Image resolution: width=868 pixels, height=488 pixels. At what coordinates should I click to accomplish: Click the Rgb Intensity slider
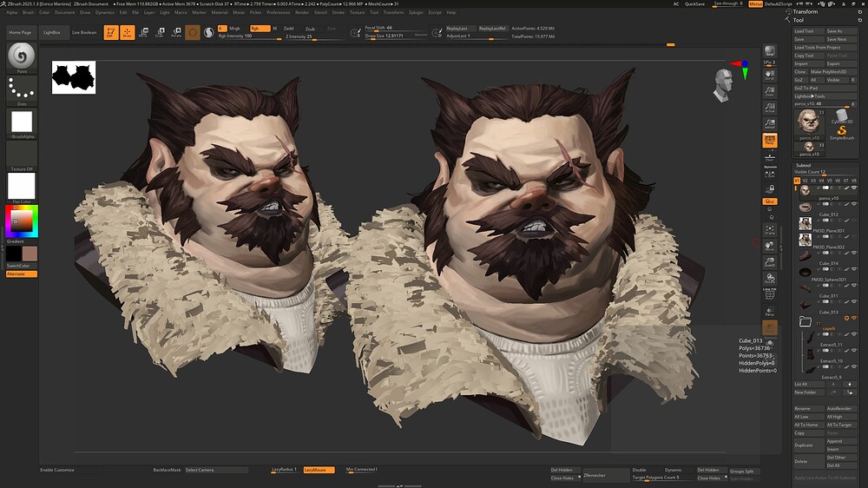[249, 36]
